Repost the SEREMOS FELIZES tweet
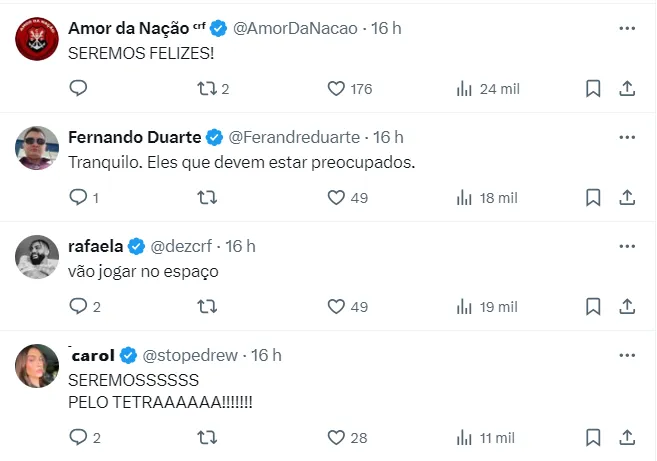The width and height of the screenshot is (657, 461). coord(206,89)
